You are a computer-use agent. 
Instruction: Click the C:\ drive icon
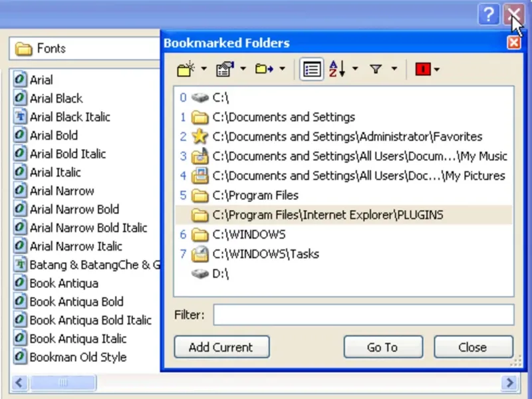tap(200, 98)
